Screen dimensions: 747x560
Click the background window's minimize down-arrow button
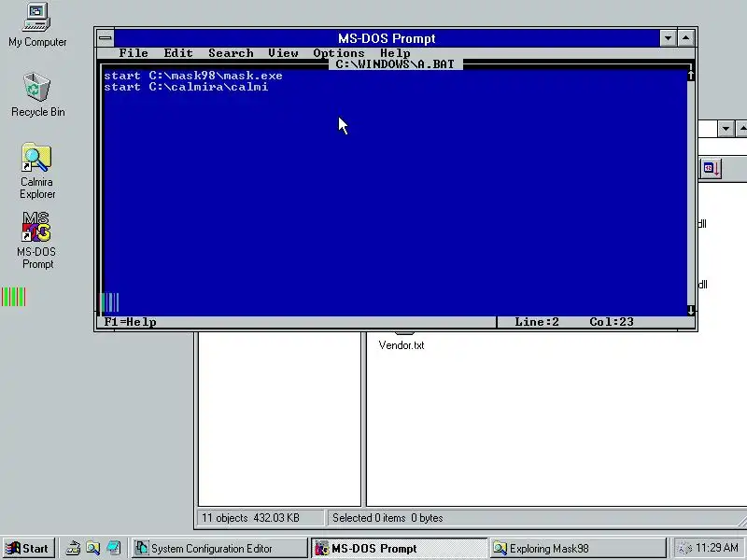[726, 129]
